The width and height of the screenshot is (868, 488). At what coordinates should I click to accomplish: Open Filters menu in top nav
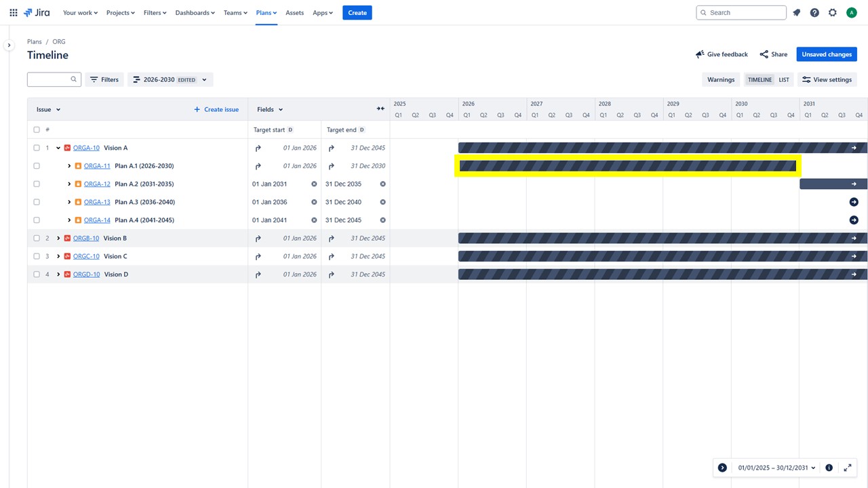155,12
